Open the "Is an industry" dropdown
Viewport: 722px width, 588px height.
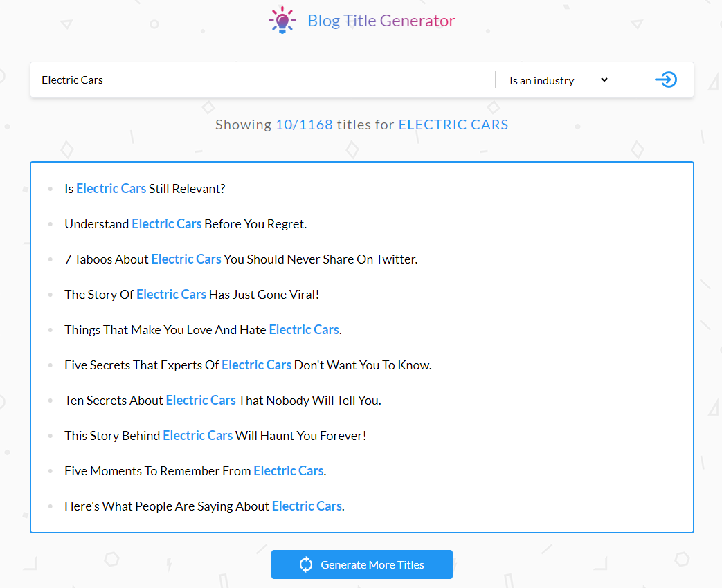coord(558,80)
